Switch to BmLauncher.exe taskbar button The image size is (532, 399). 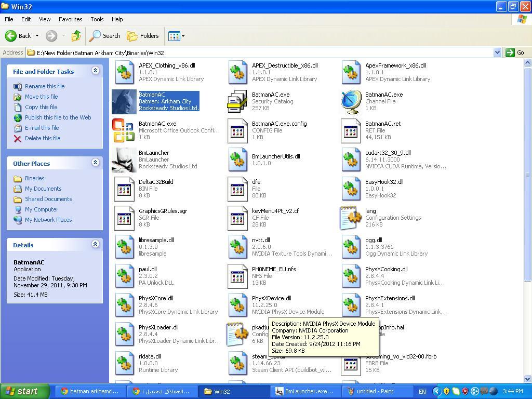click(305, 391)
